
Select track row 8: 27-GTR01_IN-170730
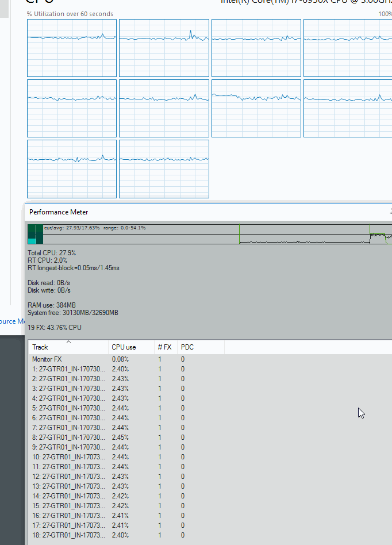pos(210,437)
